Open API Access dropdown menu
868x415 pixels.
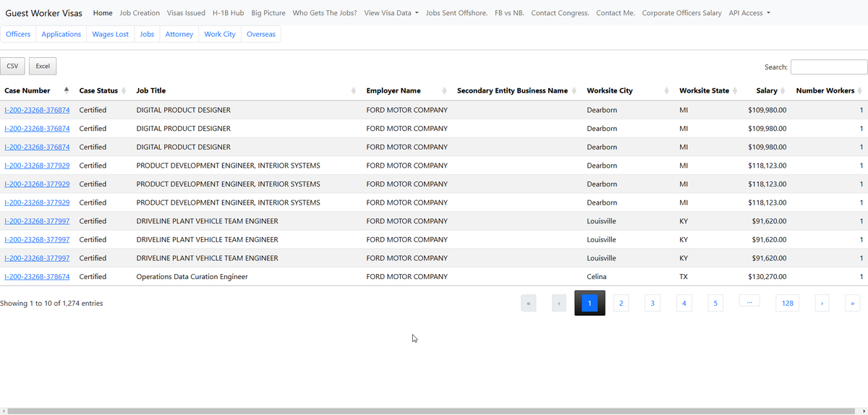point(749,13)
